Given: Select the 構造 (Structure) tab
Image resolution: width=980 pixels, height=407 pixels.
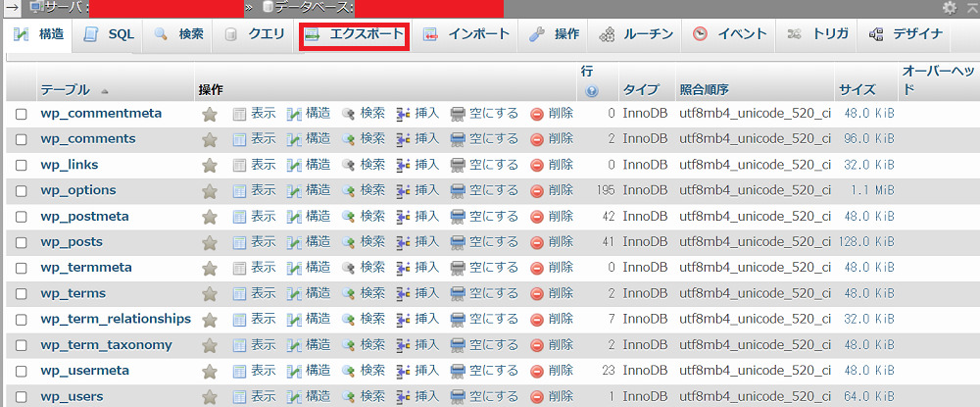Looking at the screenshot, I should click(39, 34).
